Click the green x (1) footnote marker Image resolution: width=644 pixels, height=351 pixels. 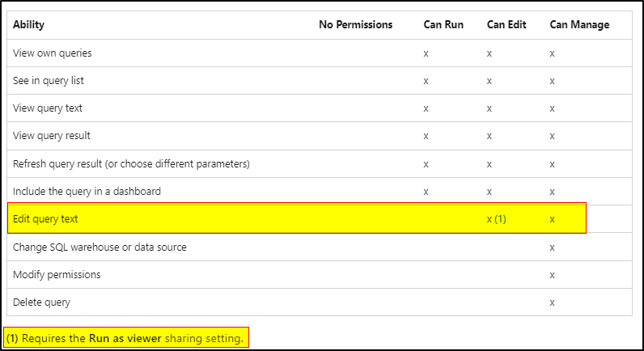pyautogui.click(x=497, y=219)
